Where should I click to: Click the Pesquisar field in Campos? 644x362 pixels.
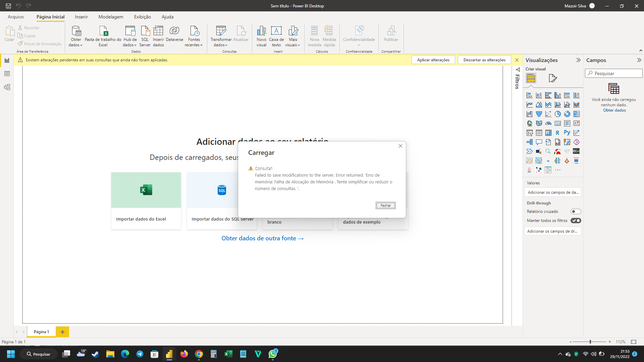pyautogui.click(x=614, y=73)
